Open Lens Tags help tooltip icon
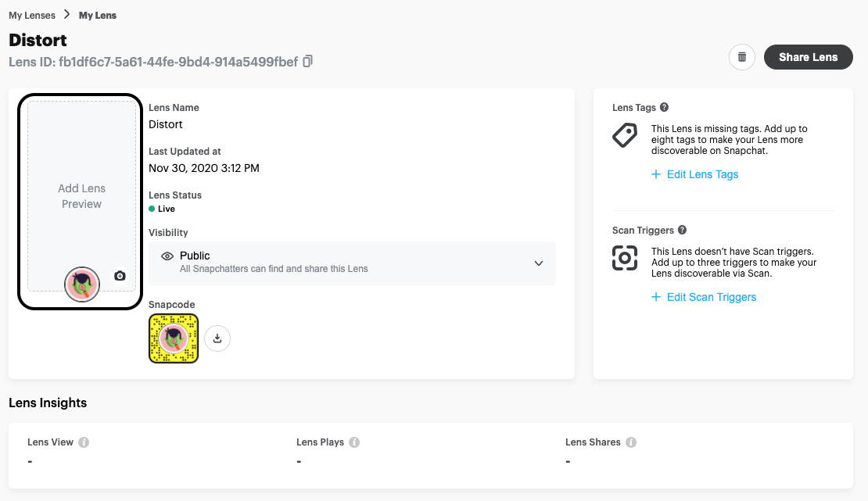 tap(665, 107)
